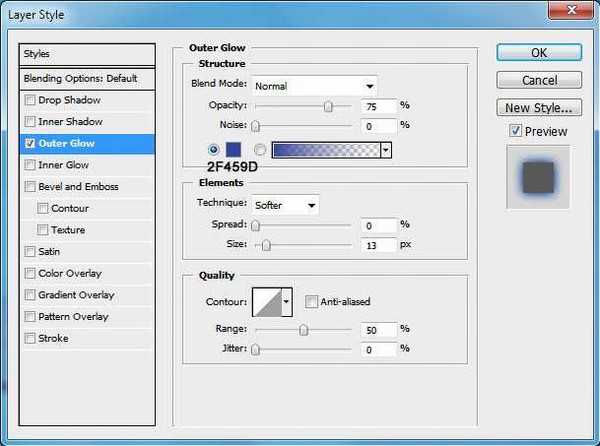Click the Opacity slider handle
Screen dimensions: 600x446
pos(328,105)
